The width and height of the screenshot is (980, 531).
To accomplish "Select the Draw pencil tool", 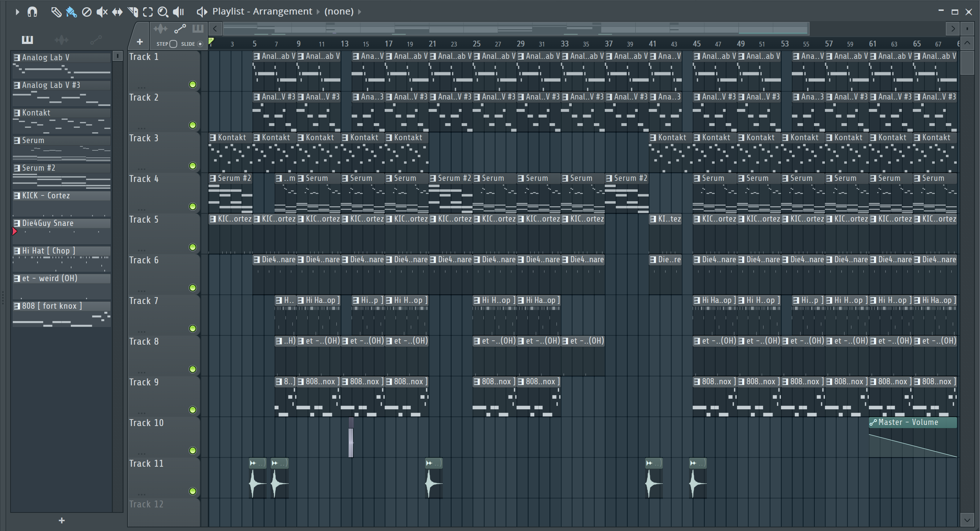I will [x=56, y=12].
